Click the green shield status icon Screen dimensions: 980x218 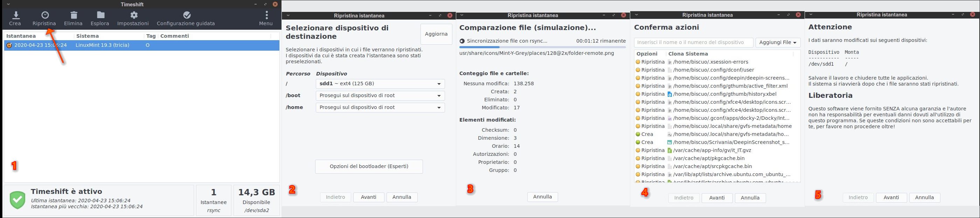coord(18,200)
